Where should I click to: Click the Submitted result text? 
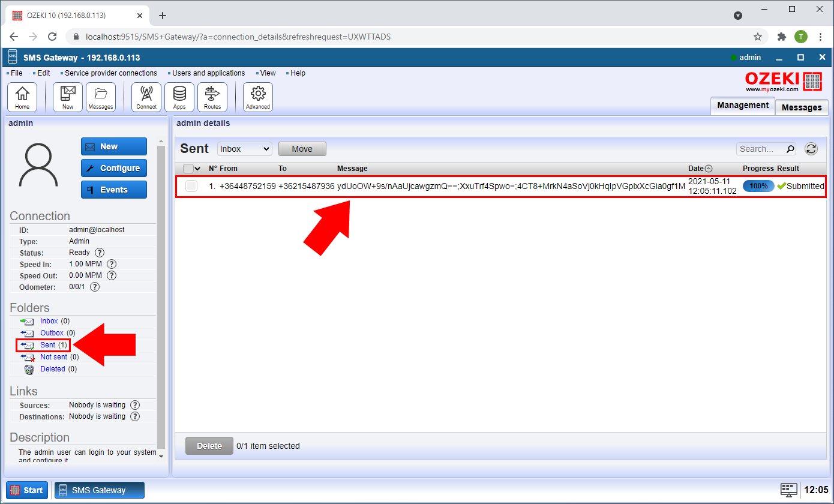pos(805,186)
